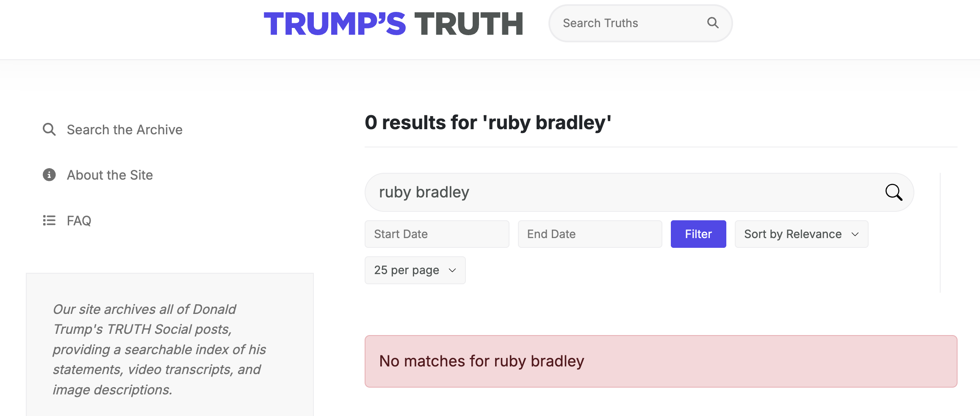980x416 pixels.
Task: Apply the purple Filter button
Action: pos(698,234)
